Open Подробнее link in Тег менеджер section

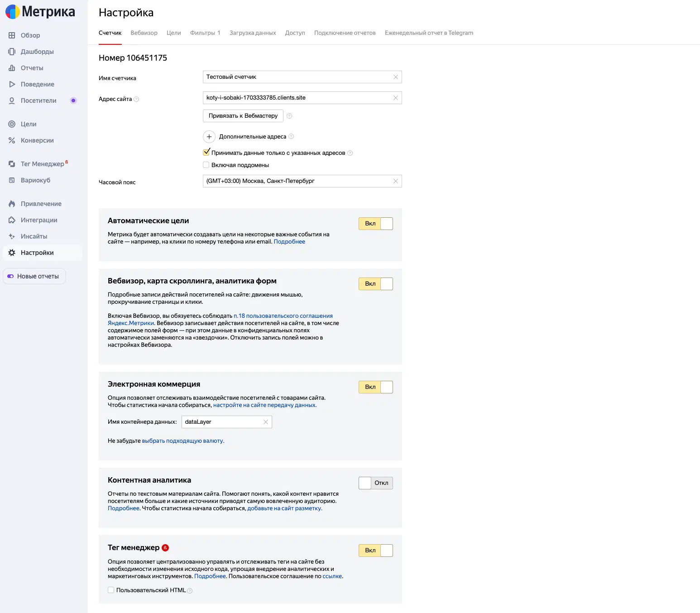(210, 576)
